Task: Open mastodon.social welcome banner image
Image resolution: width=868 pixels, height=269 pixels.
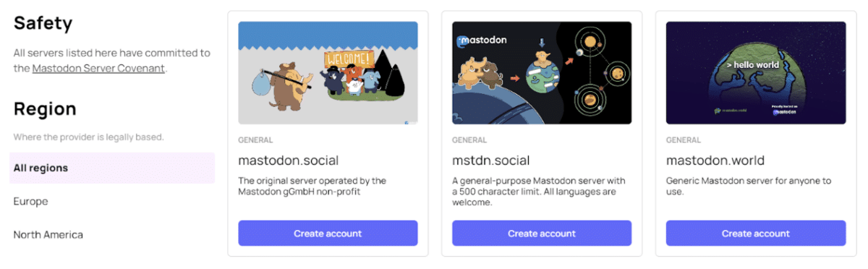Action: click(328, 73)
